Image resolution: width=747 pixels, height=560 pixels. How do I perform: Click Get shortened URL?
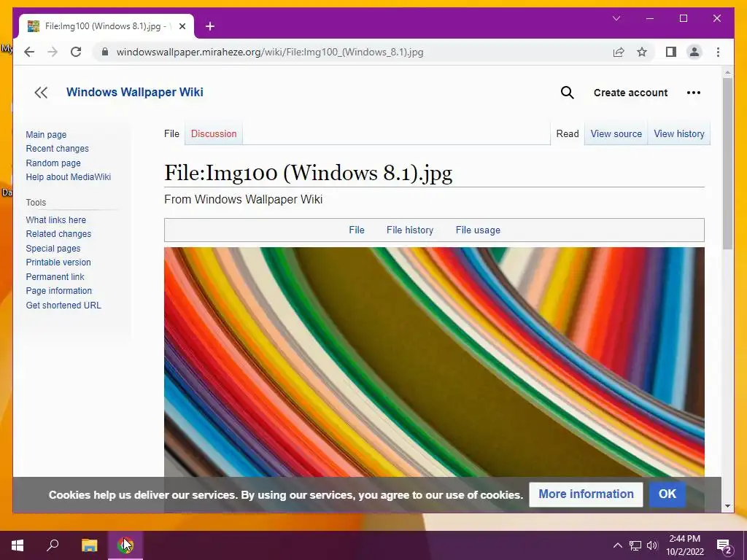(x=63, y=306)
